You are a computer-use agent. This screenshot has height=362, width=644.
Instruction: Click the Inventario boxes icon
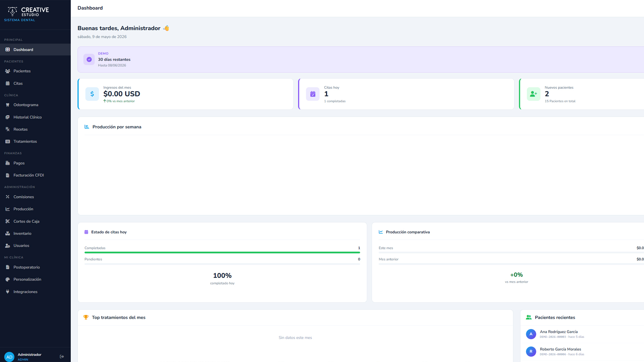[x=7, y=234]
